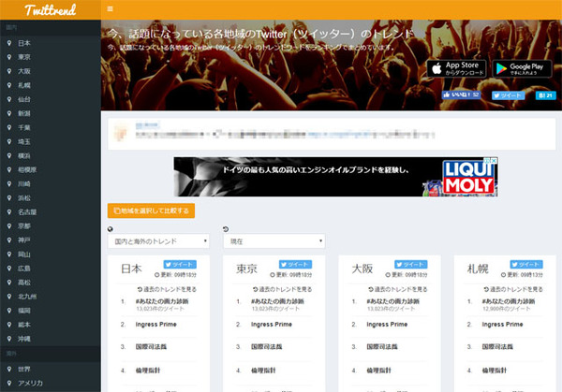
Task: Click the pin icon beside 熊本
Action: 9,325
